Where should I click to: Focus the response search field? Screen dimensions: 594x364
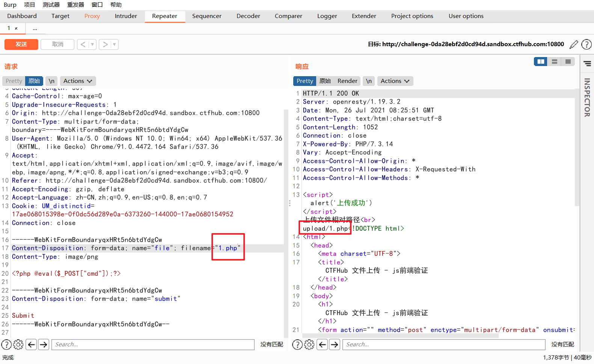tap(444, 344)
